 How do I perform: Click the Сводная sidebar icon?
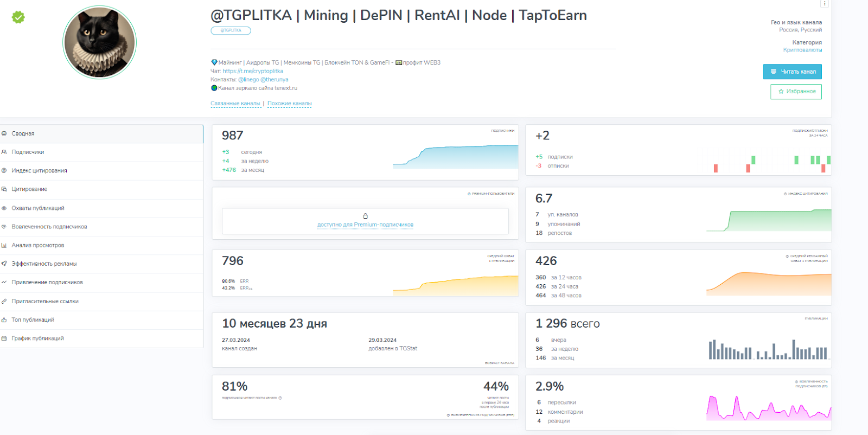tap(4, 133)
